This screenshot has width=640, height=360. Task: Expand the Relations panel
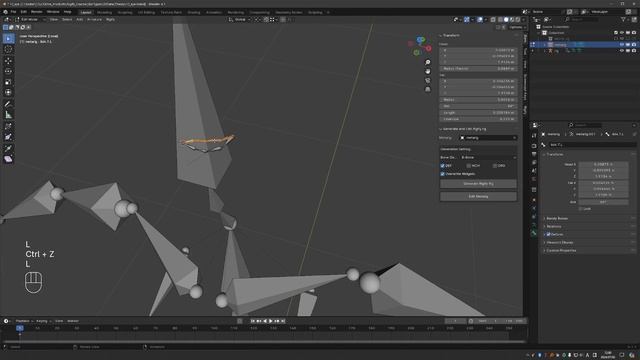(x=553, y=227)
